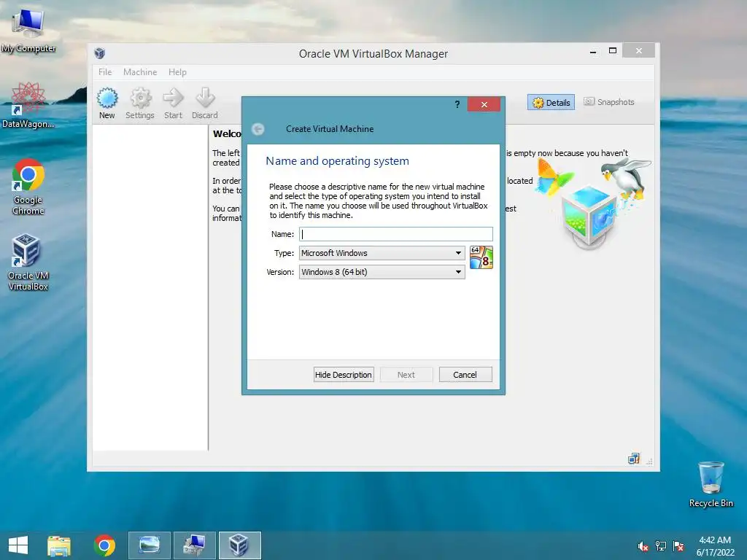747x560 pixels.
Task: Open the Machine menu
Action: (x=140, y=72)
